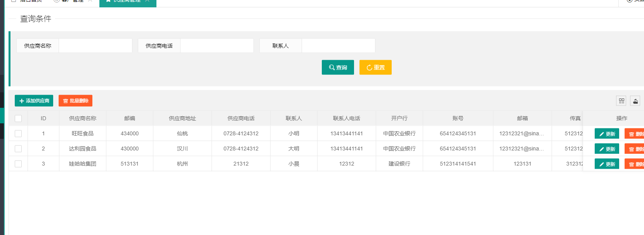This screenshot has width=644, height=235.
Task: Click the 汉川 address cell
Action: 182,149
